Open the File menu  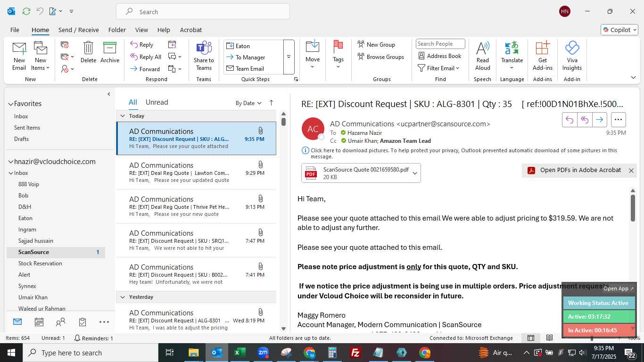pyautogui.click(x=15, y=30)
